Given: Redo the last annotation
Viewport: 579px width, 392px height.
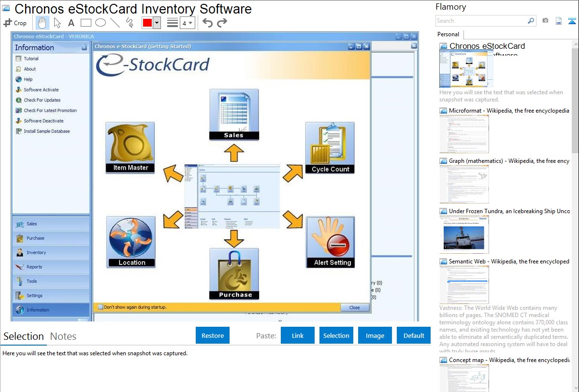Looking at the screenshot, I should [222, 23].
